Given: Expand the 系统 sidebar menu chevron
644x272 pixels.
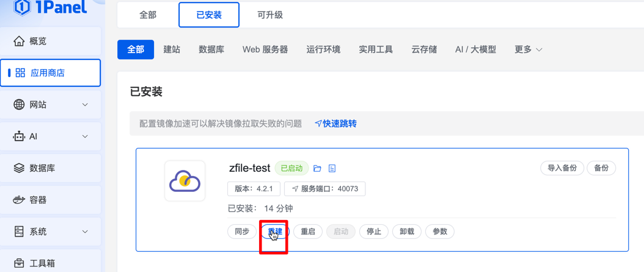Looking at the screenshot, I should [x=85, y=232].
